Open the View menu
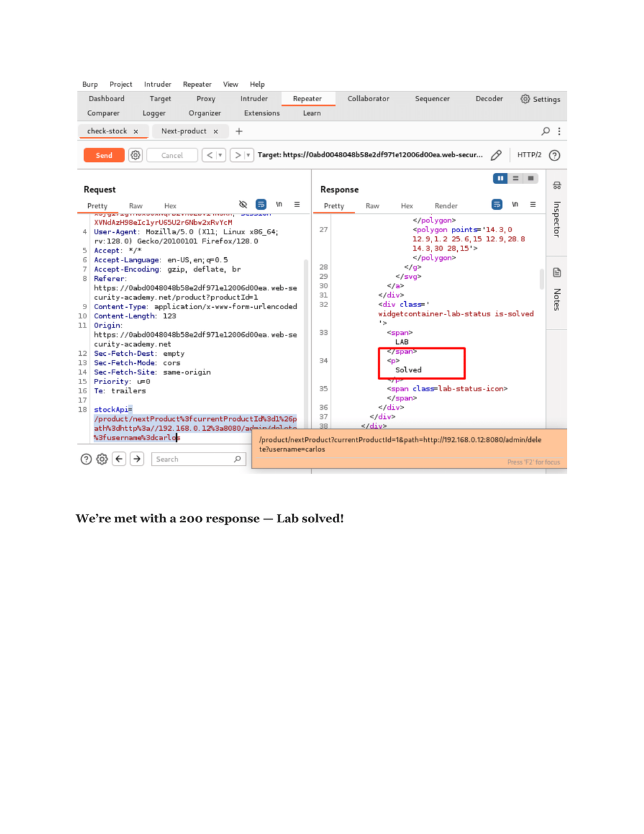644x834 pixels. 230,84
